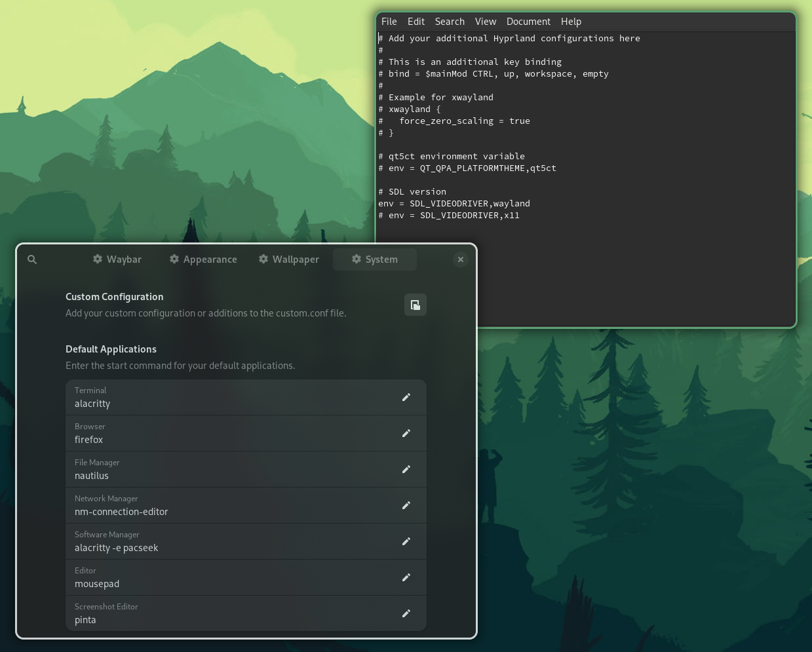812x652 pixels.
Task: Edit the Terminal default application
Action: pyautogui.click(x=406, y=397)
